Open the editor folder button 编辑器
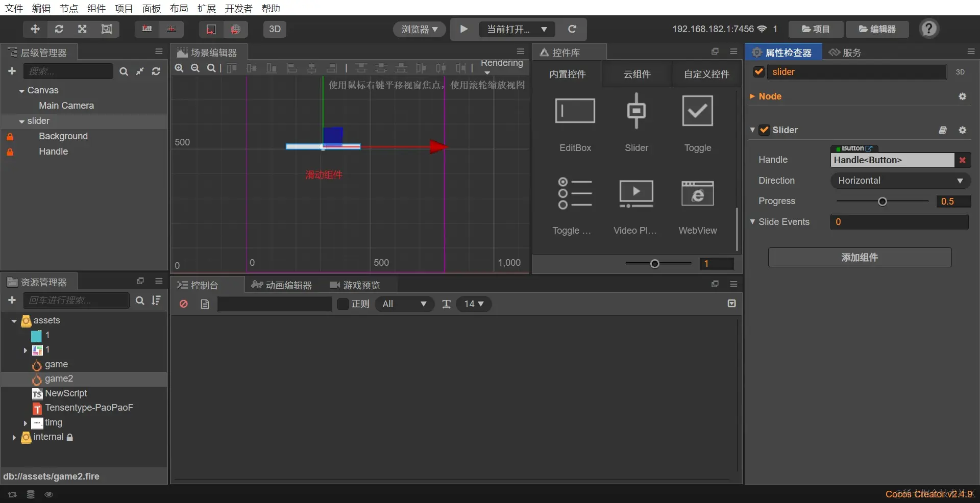Image resolution: width=980 pixels, height=503 pixels. [x=877, y=29]
